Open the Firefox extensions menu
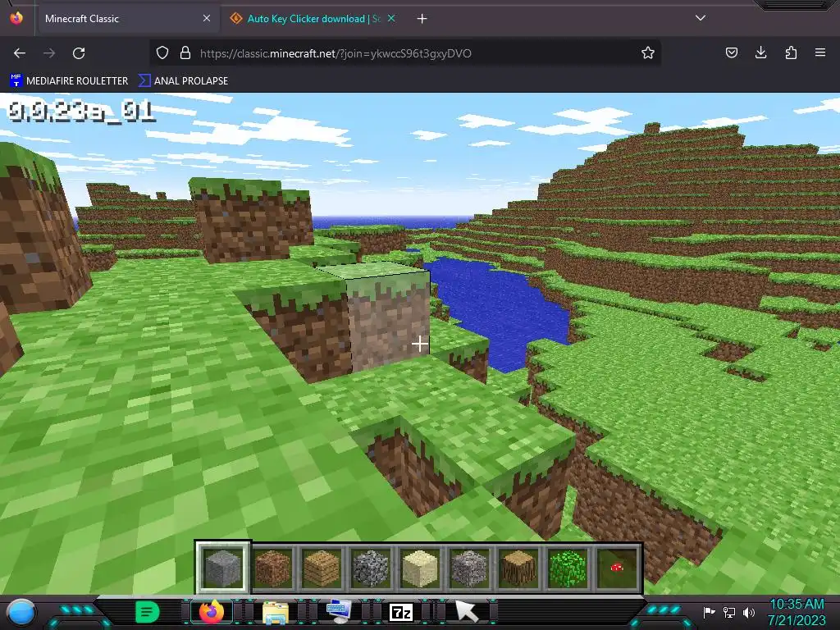 click(791, 52)
